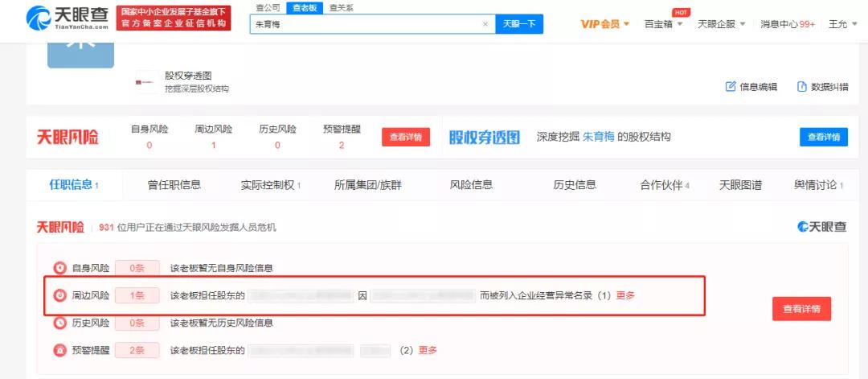Open 消息中心 notifications

[x=787, y=24]
